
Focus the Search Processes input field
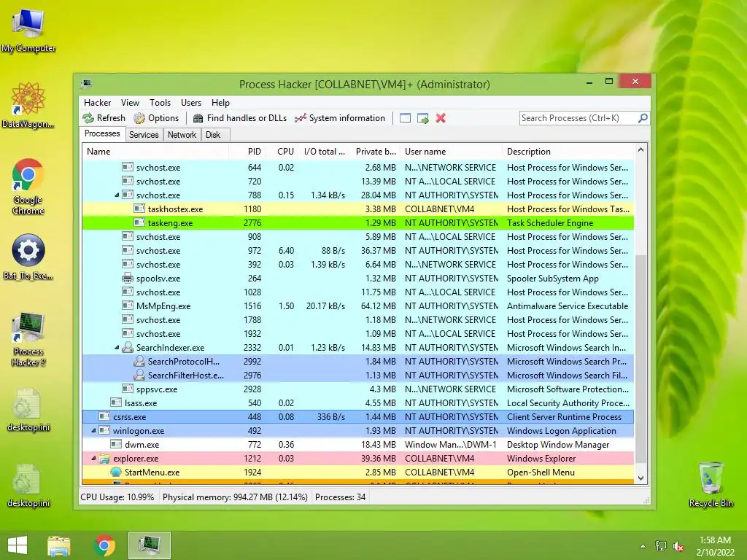pyautogui.click(x=578, y=118)
